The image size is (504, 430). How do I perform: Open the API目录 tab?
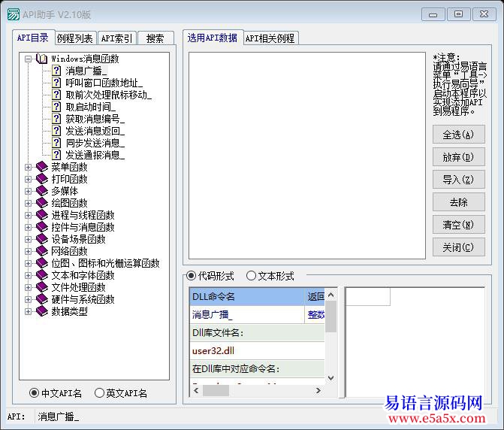coord(33,38)
